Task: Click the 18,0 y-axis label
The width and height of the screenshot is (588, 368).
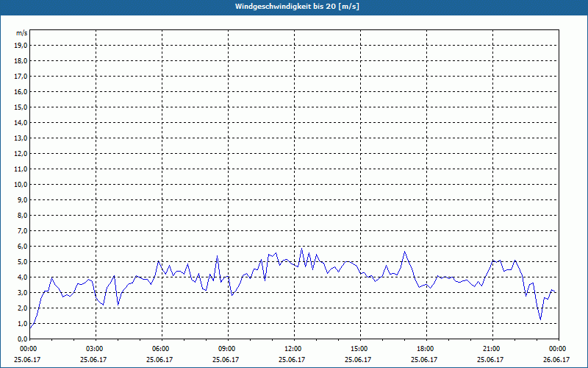Action: pos(21,61)
